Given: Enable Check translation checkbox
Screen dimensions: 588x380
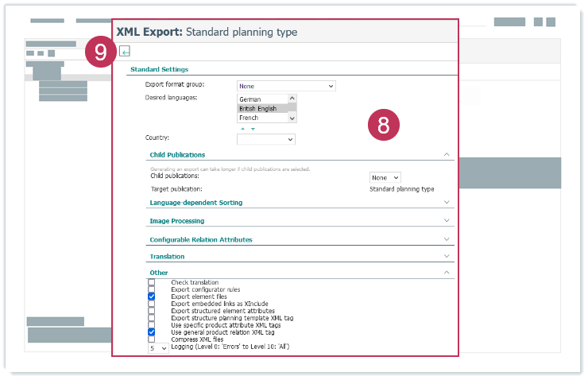Looking at the screenshot, I should (x=152, y=282).
